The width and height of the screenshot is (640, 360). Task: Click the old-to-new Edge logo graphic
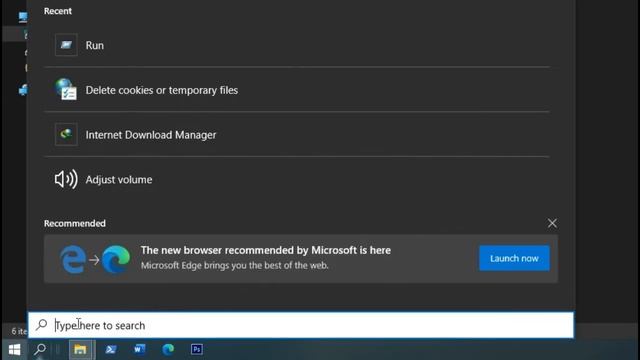pyautogui.click(x=95, y=259)
